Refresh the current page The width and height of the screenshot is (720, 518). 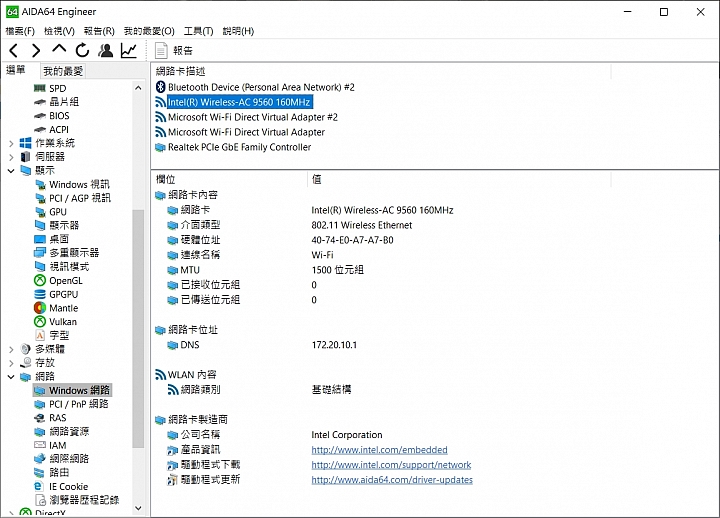coord(82,50)
